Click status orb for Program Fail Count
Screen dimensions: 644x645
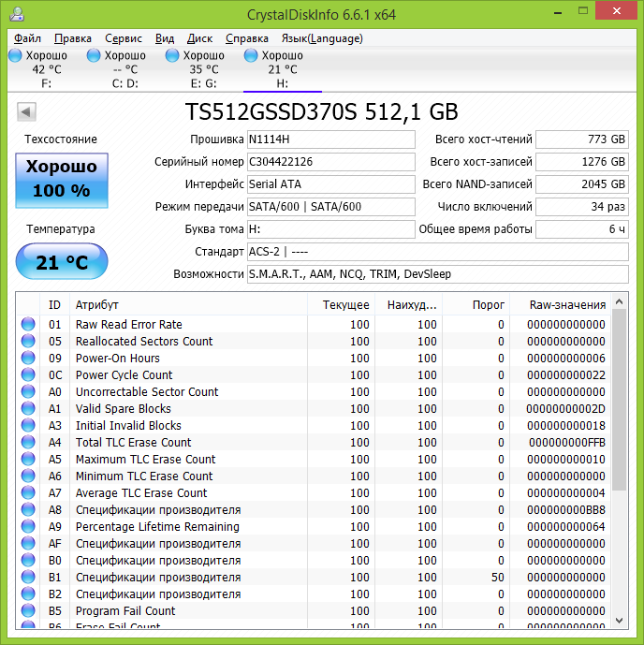pos(28,611)
